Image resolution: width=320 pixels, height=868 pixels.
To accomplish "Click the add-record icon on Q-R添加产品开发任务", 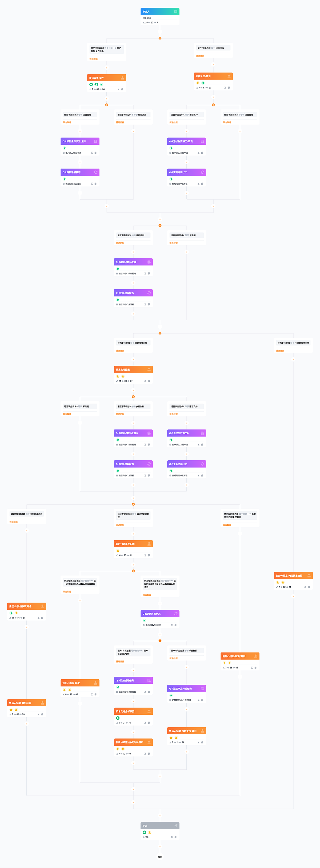I will 202,688.
